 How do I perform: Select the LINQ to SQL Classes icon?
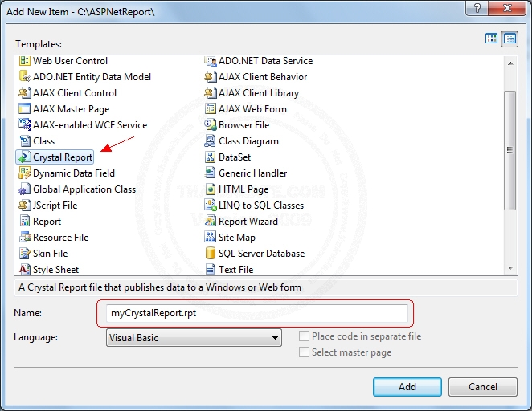click(211, 205)
